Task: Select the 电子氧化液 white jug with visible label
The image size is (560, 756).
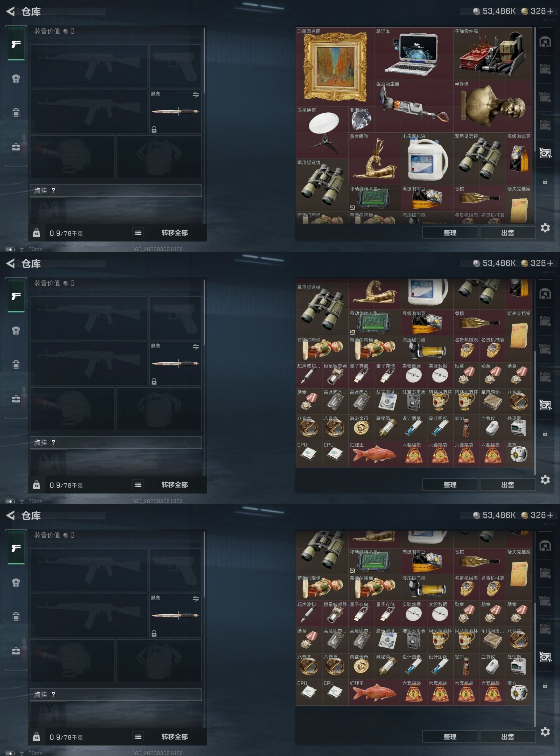Action: coord(427,159)
